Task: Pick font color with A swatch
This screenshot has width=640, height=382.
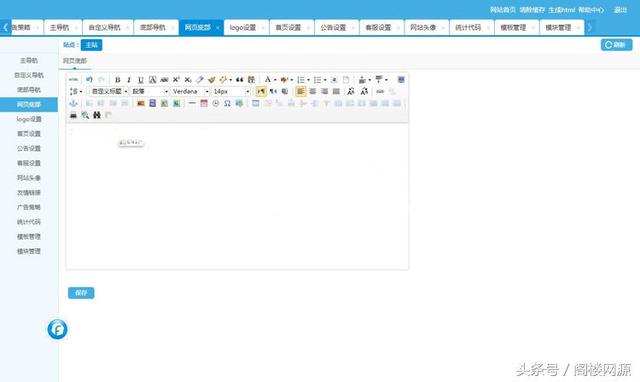Action: click(x=267, y=80)
